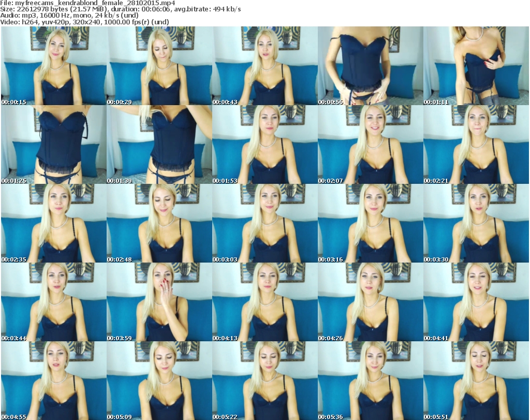Pick the frame stamped 00:03:30
Image resolution: width=530 pixels, height=420 pixels.
[x=476, y=223]
